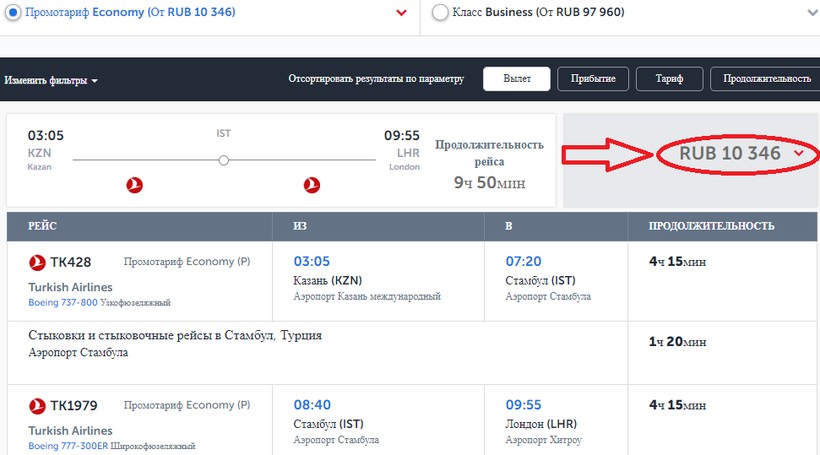Viewport: 820px width, 455px height.
Task: Select the Промотариф Economy radio button
Action: pos(13,13)
